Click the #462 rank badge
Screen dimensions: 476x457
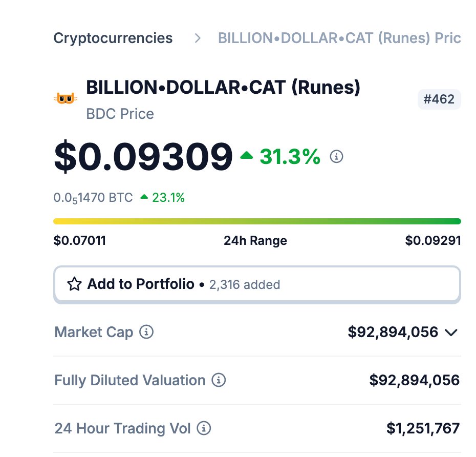point(439,99)
